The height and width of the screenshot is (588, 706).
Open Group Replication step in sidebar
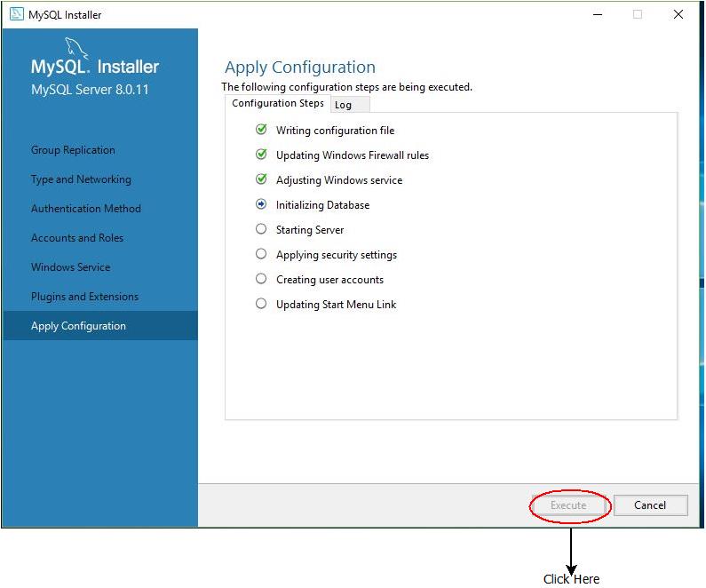tap(73, 150)
